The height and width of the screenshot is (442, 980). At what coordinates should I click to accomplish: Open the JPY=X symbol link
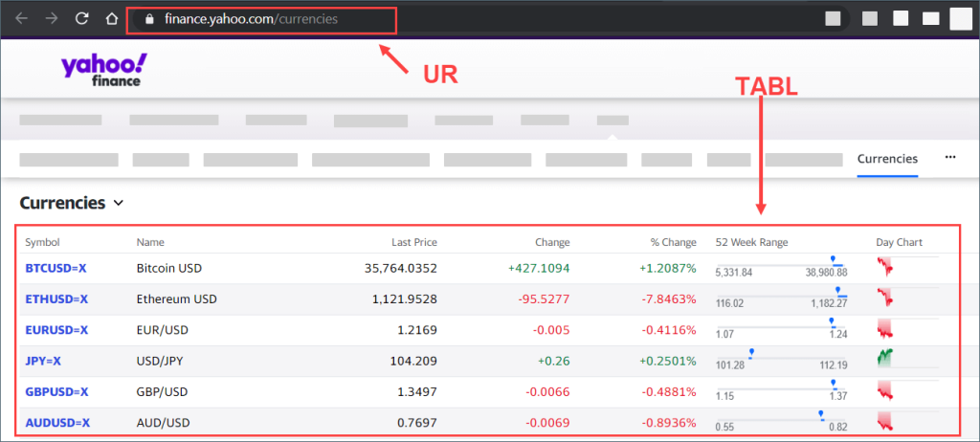pos(43,361)
